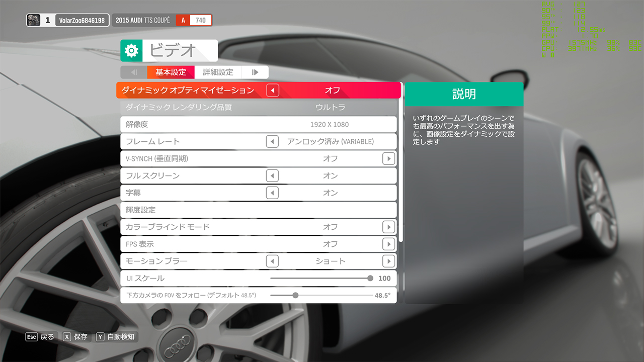
Task: Select the ダイナミック レンダリング品質 row
Action: tap(259, 107)
